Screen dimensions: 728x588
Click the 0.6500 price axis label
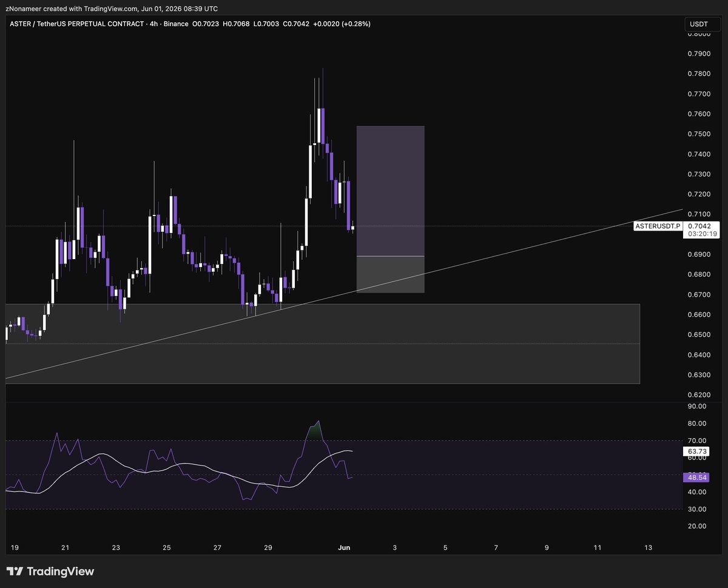699,334
